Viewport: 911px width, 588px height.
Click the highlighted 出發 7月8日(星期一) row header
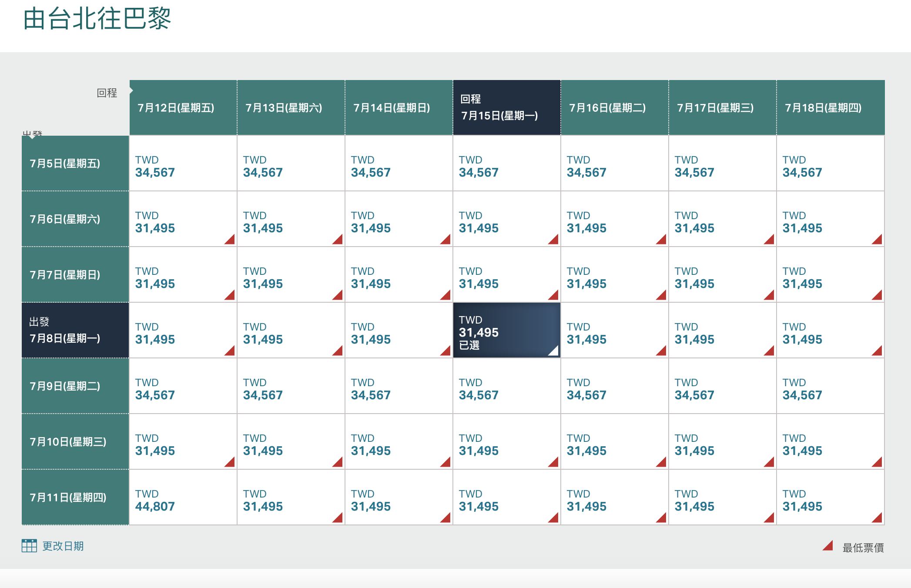(75, 331)
